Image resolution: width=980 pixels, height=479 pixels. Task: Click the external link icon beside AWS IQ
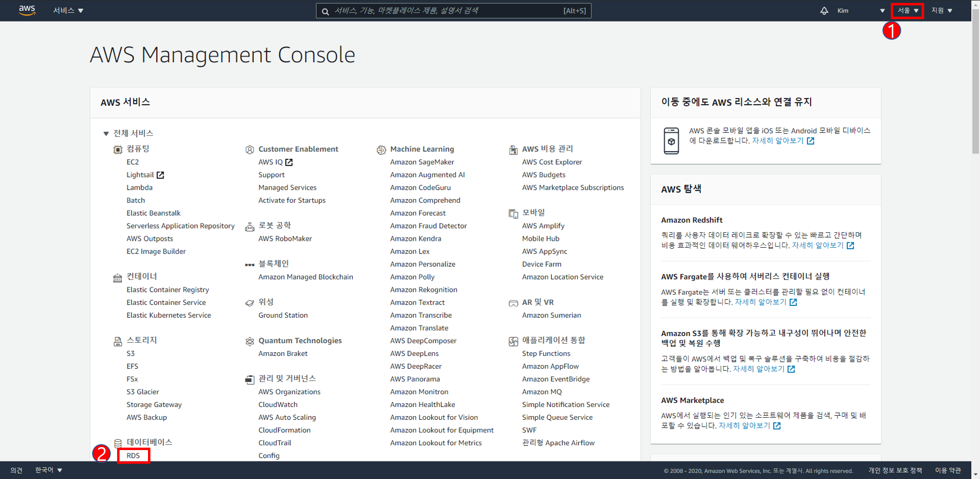point(289,162)
